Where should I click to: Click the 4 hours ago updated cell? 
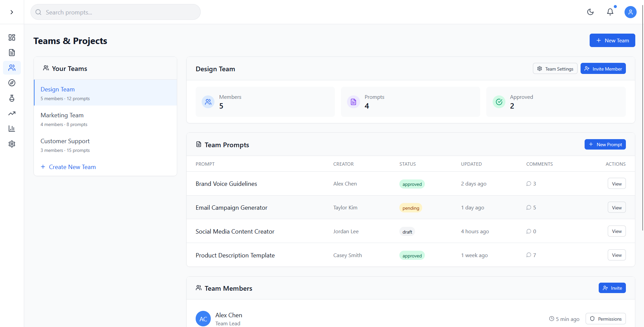tap(475, 232)
